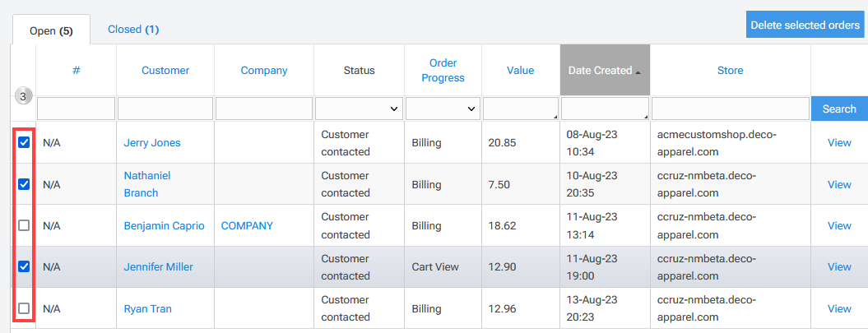Viewport: 868px width, 333px height.
Task: Open customer Nathaniel Branch link
Action: coord(147,184)
